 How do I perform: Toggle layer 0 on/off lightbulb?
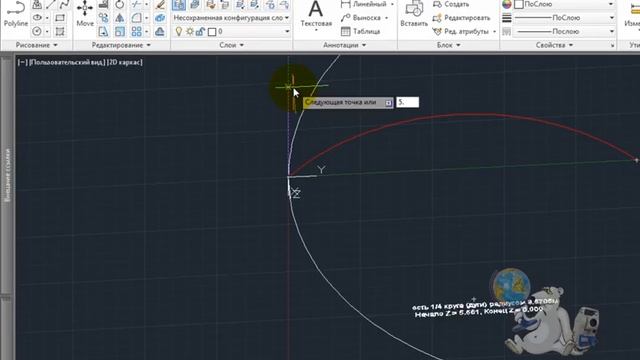point(178,31)
